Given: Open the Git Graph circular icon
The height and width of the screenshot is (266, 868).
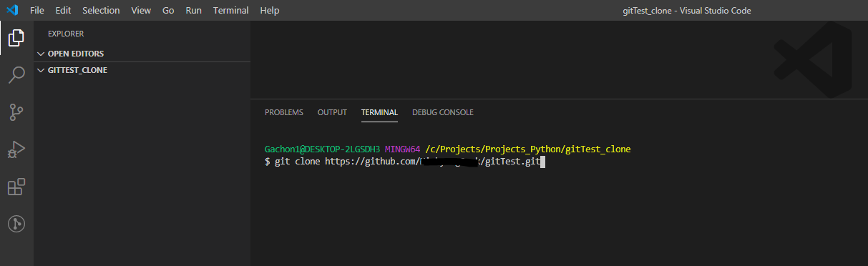Looking at the screenshot, I should [x=16, y=224].
